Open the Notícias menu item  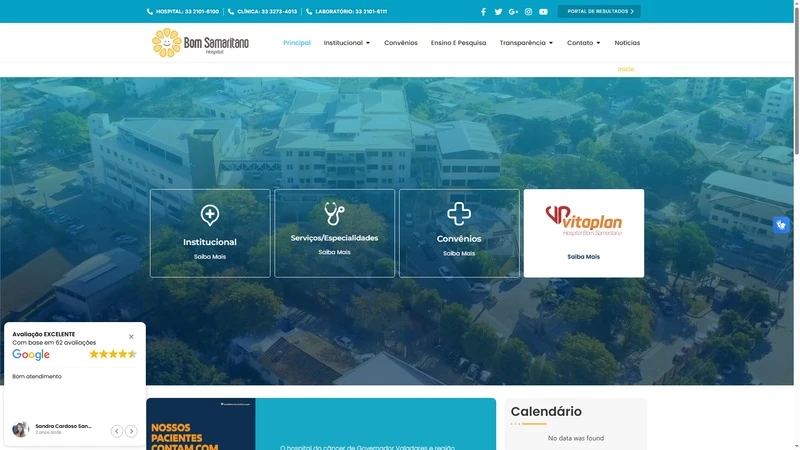click(627, 43)
